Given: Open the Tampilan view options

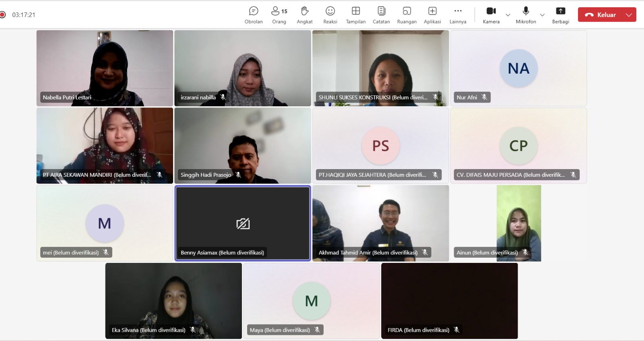Looking at the screenshot, I should coord(356,15).
